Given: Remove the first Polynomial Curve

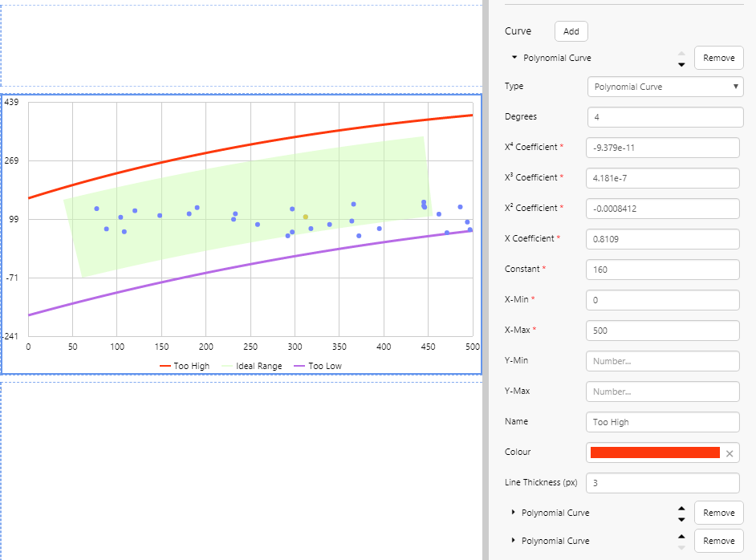Looking at the screenshot, I should point(718,58).
